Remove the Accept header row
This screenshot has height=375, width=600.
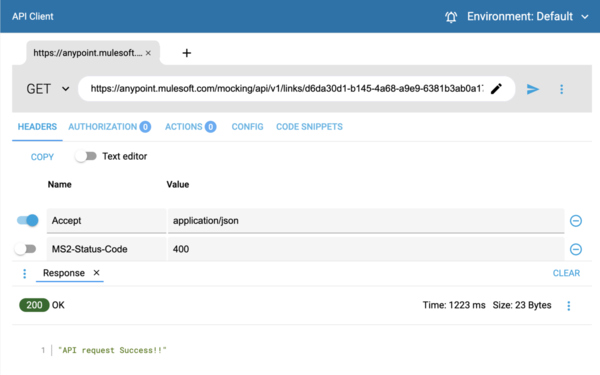point(576,221)
